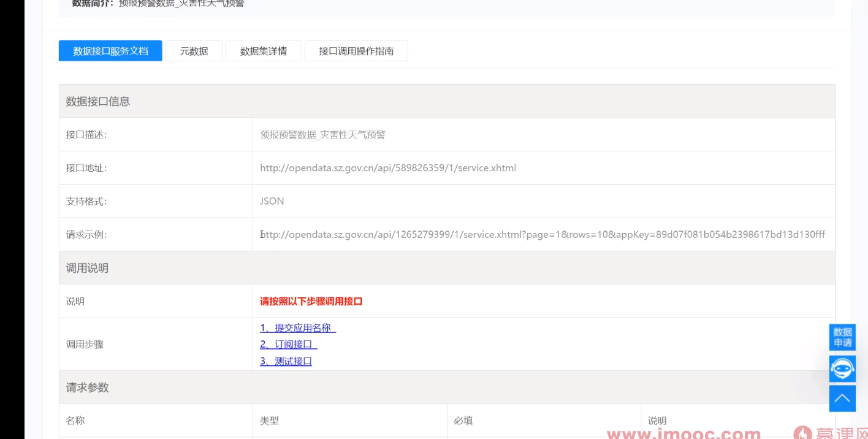Switch to the 元数据 tab
Image resolution: width=868 pixels, height=439 pixels.
click(x=194, y=51)
